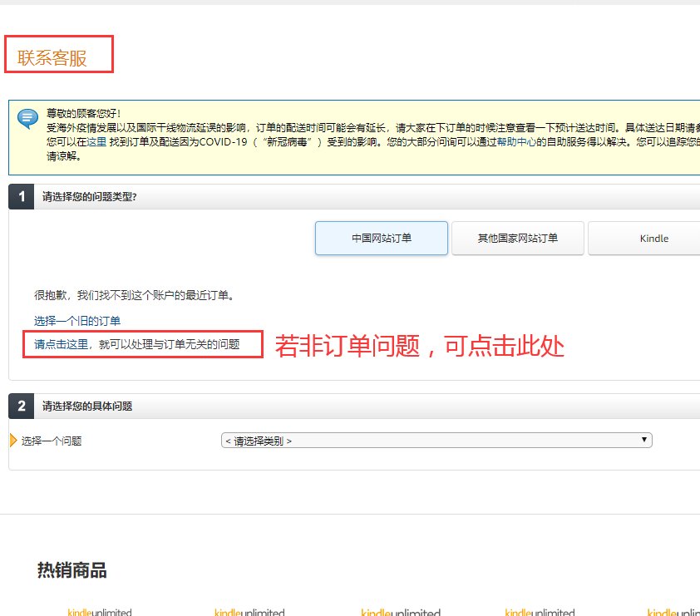Click the chat bubble icon in the notice
This screenshot has height=616, width=700.
[27, 118]
